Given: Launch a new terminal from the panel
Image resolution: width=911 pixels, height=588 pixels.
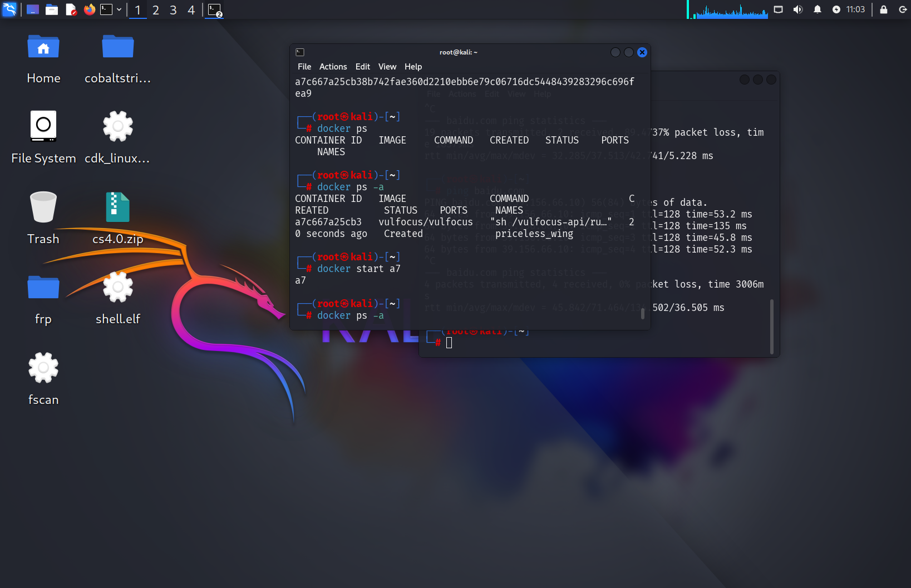Looking at the screenshot, I should 105,9.
